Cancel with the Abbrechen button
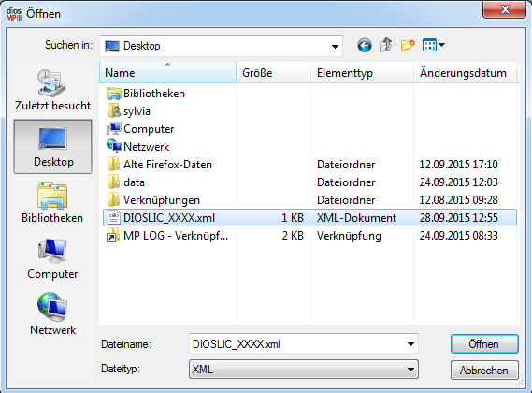 coord(484,370)
